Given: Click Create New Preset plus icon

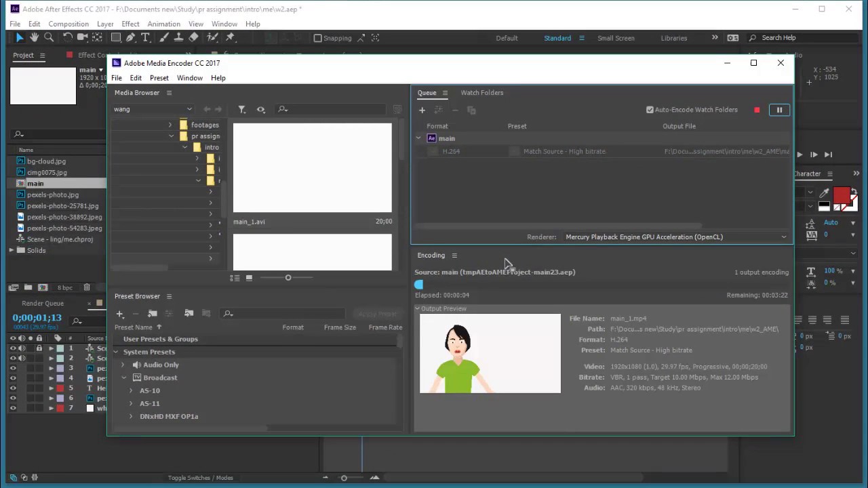Looking at the screenshot, I should (x=120, y=313).
